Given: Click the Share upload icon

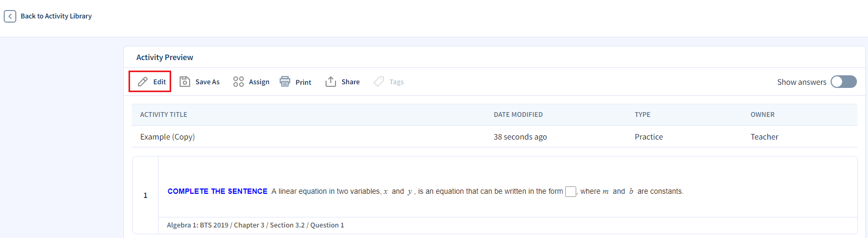Looking at the screenshot, I should coord(331,82).
